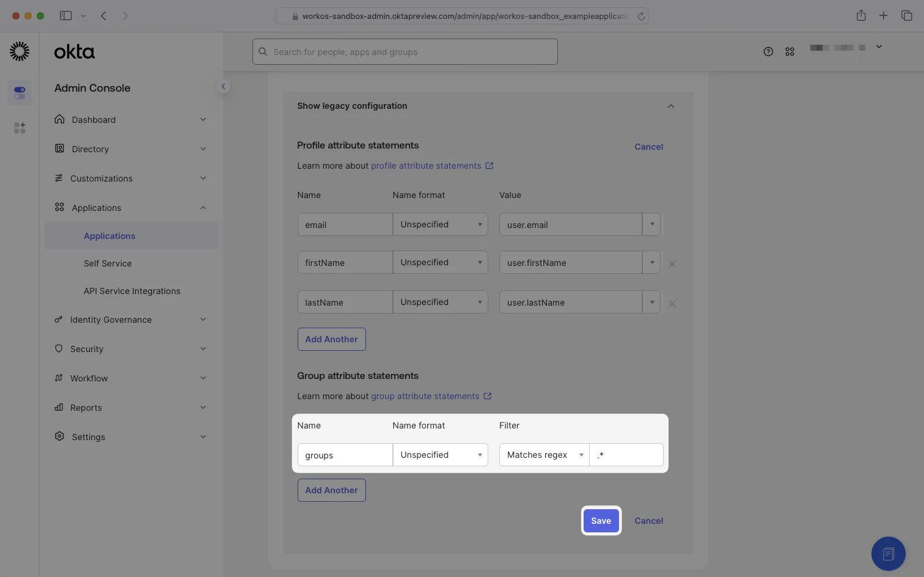Viewport: 924px width, 577px height.
Task: Click the Directory icon in the sidebar
Action: tap(59, 149)
